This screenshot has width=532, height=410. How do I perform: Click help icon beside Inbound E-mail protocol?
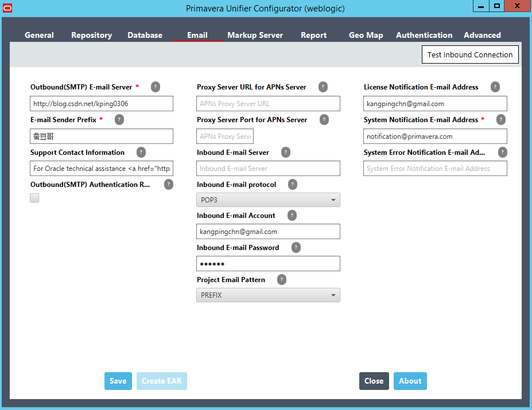(x=293, y=185)
